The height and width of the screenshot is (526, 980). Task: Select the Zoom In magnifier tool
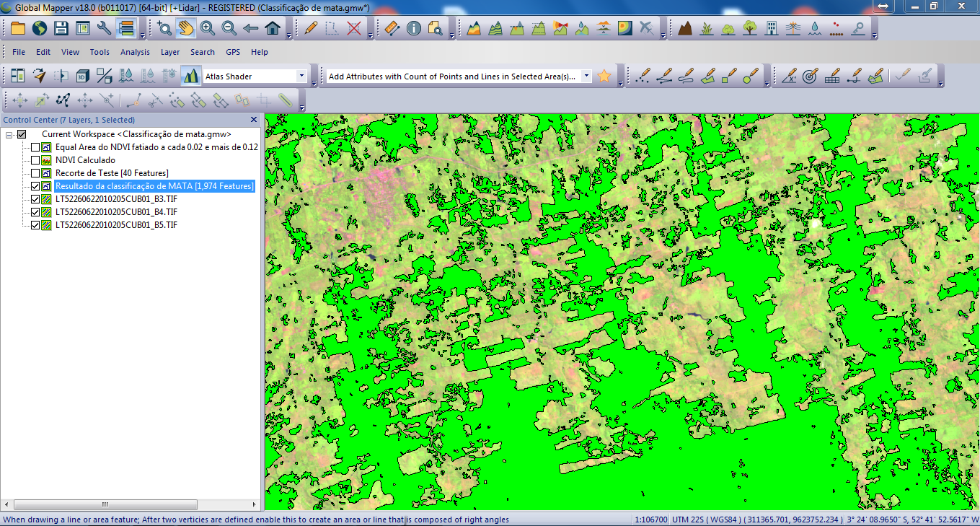208,28
